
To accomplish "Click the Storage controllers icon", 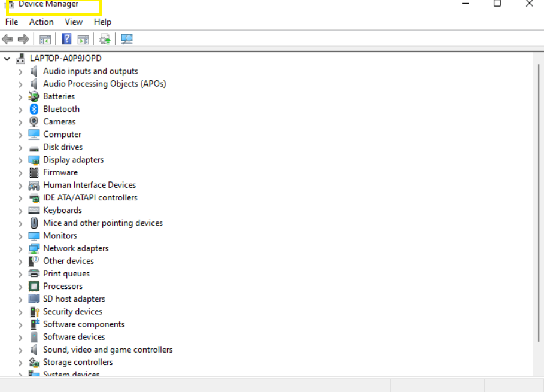I will point(34,363).
